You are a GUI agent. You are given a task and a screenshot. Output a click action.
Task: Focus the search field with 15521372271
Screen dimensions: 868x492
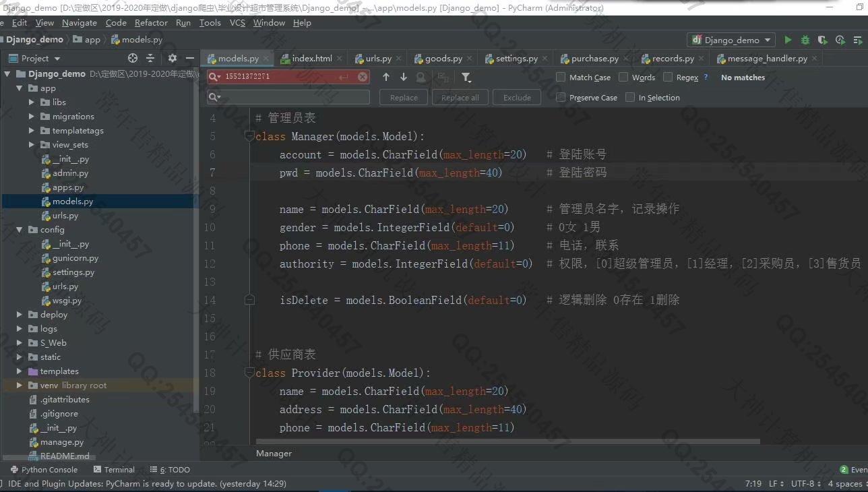tap(289, 77)
